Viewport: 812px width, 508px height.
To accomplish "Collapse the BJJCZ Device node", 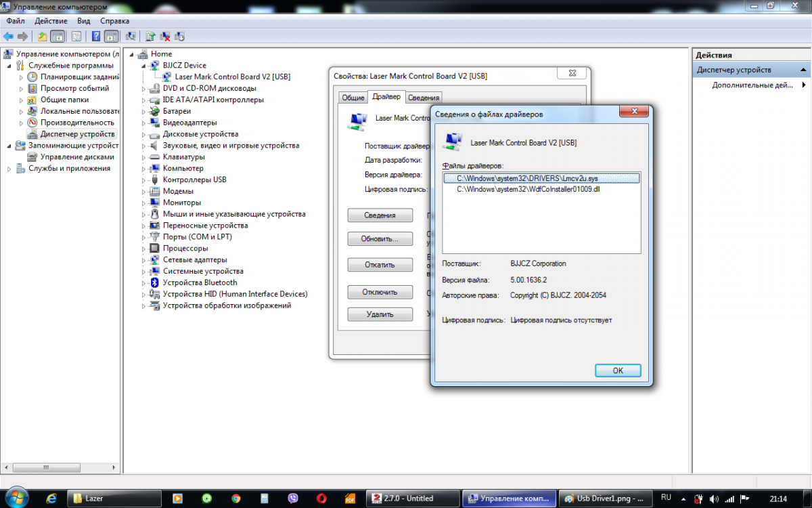I will pos(144,66).
